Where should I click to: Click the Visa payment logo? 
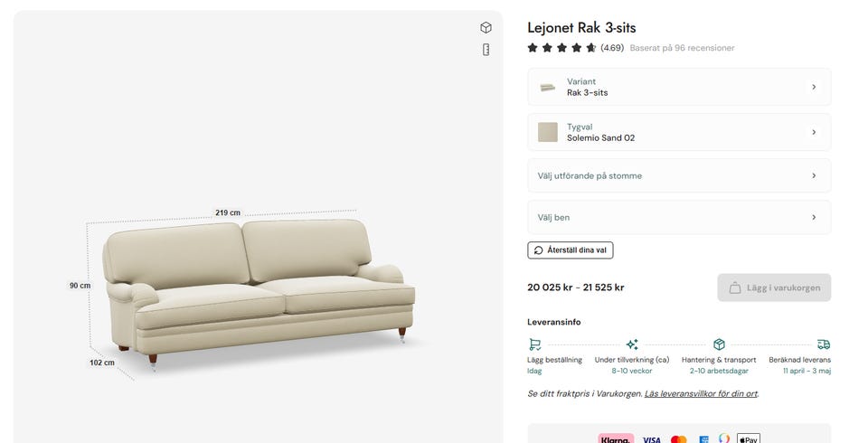pyautogui.click(x=651, y=439)
